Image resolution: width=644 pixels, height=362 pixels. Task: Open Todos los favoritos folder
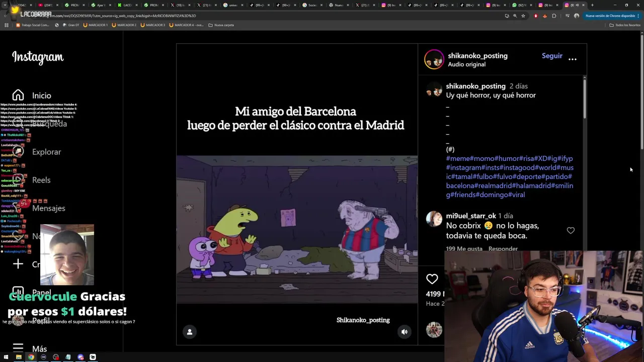(x=624, y=25)
